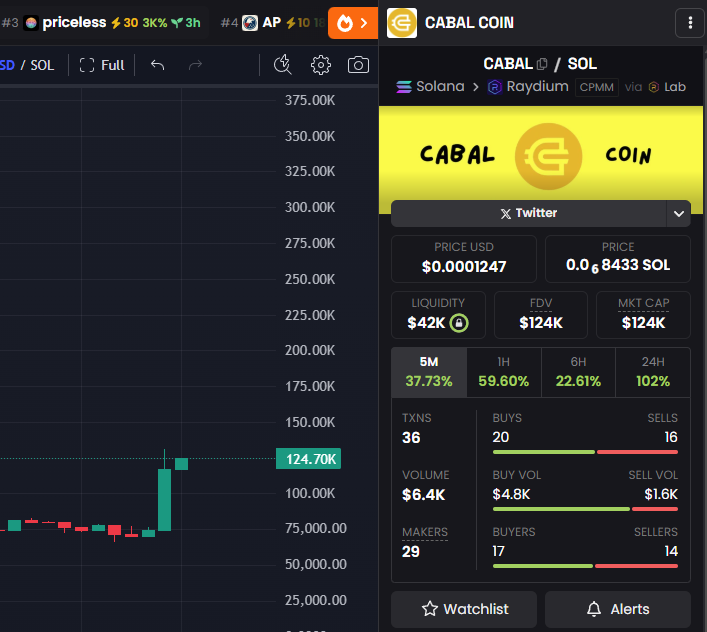The width and height of the screenshot is (707, 632).
Task: Click the TXNS 36 value
Action: (x=411, y=438)
